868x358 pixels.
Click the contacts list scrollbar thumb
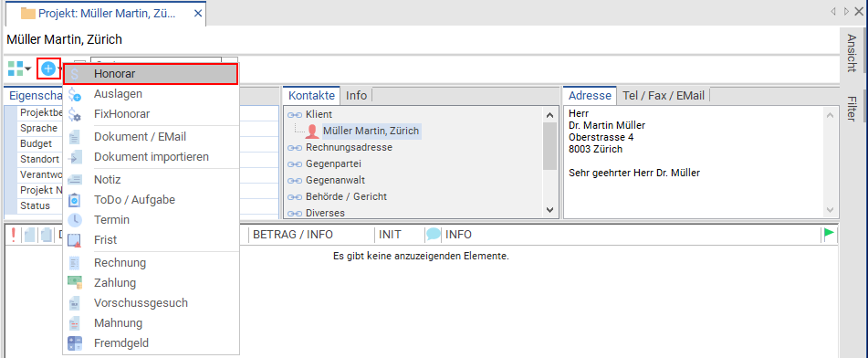click(549, 146)
